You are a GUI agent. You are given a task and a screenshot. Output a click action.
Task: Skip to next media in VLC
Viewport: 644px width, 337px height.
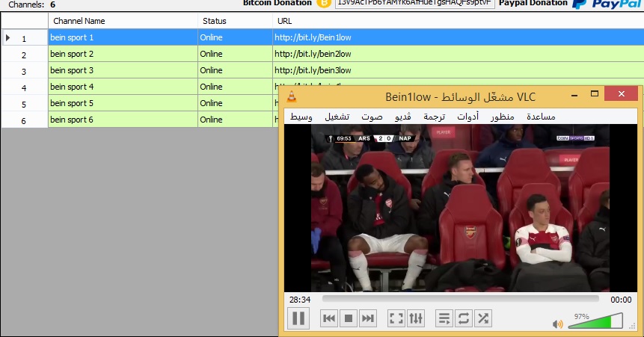[367, 318]
